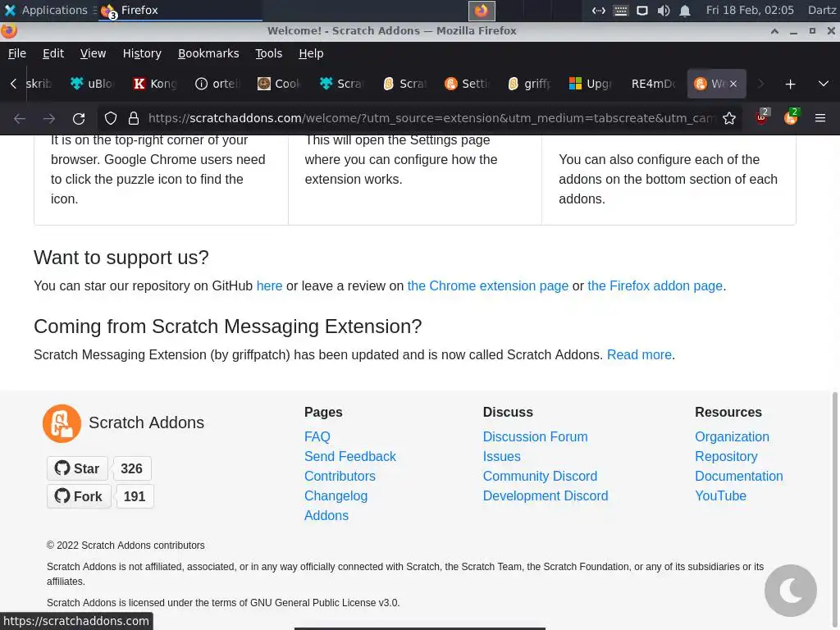Open the Firefox hamburger application menu
Viewport: 840px width, 630px height.
click(819, 118)
